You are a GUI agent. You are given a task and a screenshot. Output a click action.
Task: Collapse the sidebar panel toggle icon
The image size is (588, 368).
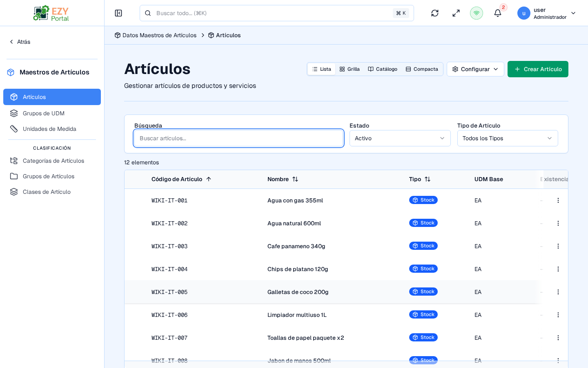point(118,13)
